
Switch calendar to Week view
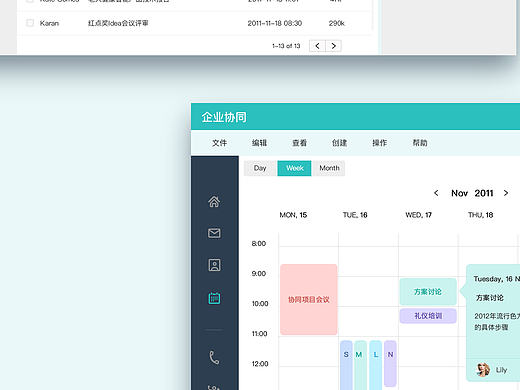click(x=294, y=168)
